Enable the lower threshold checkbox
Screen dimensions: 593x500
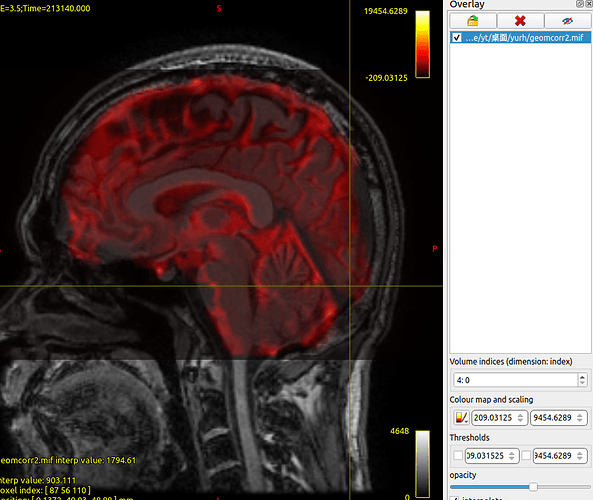point(458,455)
